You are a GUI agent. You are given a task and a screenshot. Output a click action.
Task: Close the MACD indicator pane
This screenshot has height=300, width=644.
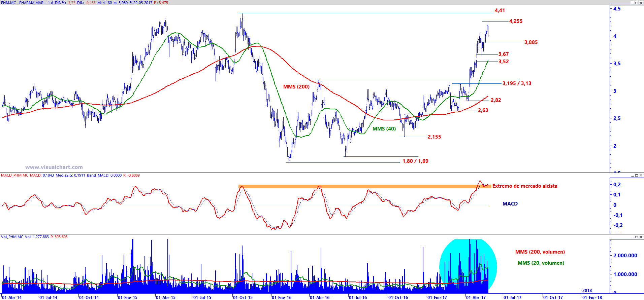click(x=641, y=176)
